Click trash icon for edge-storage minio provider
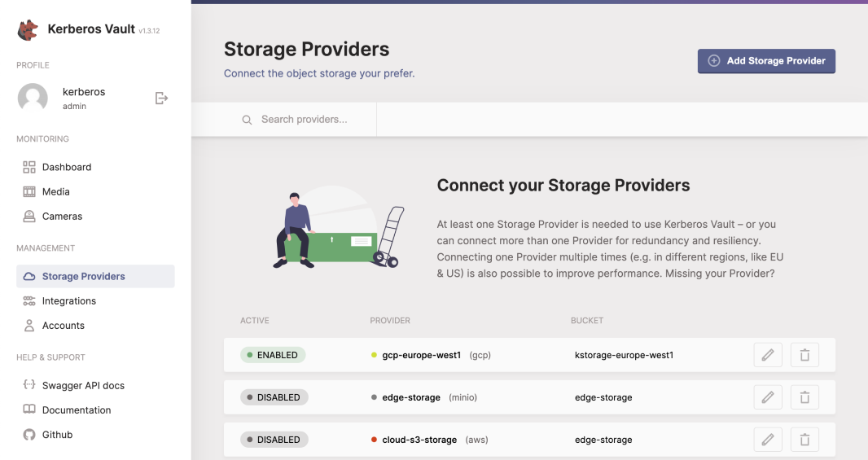 pos(804,397)
